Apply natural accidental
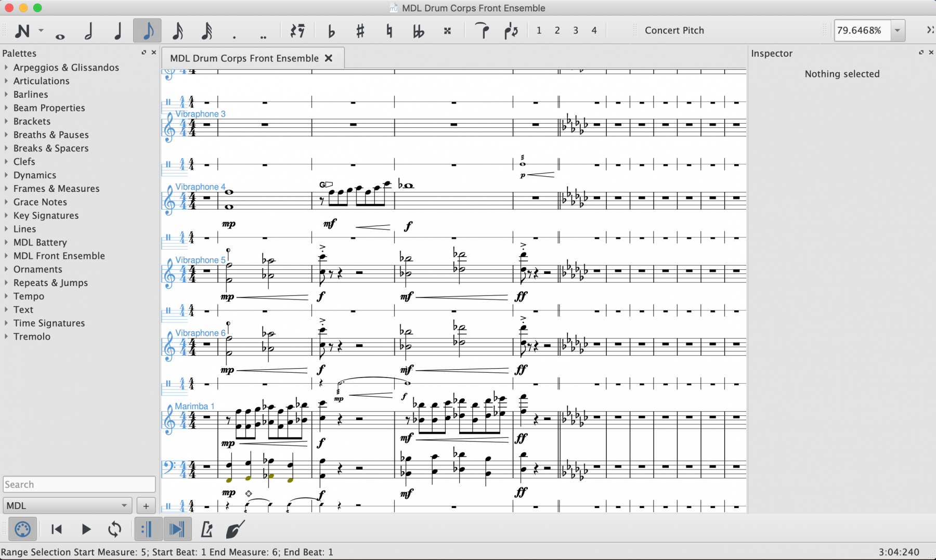This screenshot has height=560, width=936. click(389, 31)
